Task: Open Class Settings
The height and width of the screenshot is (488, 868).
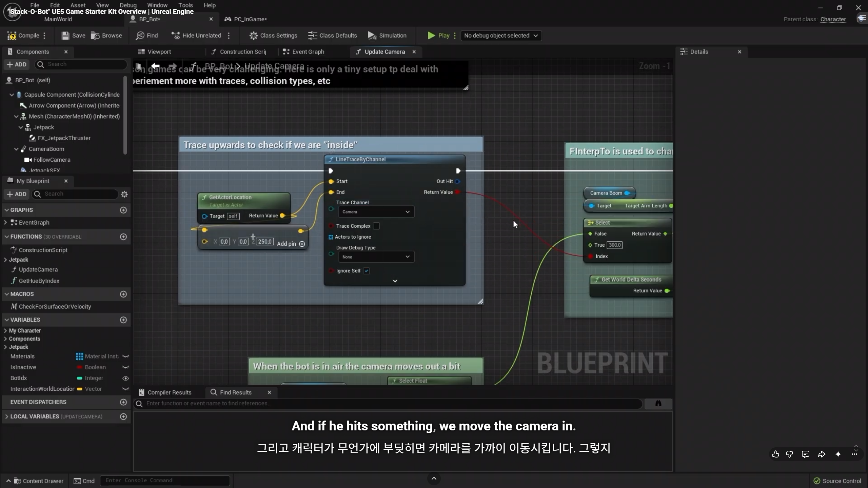Action: (x=273, y=36)
